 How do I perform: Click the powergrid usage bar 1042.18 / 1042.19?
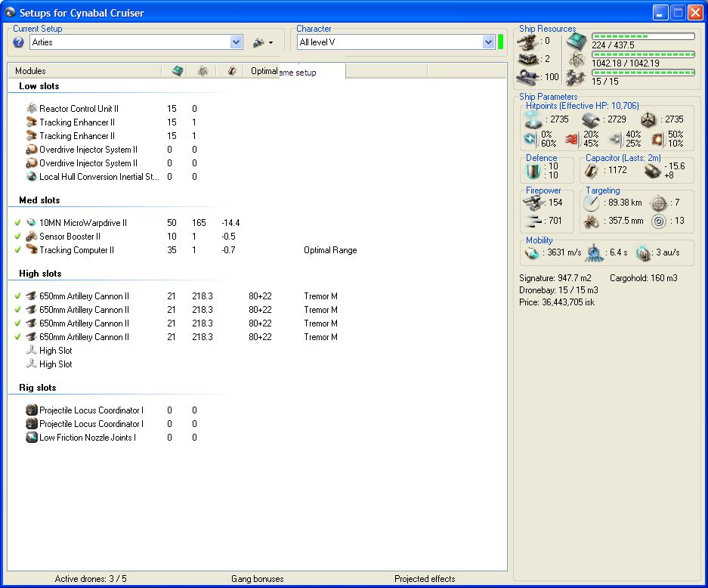point(643,54)
